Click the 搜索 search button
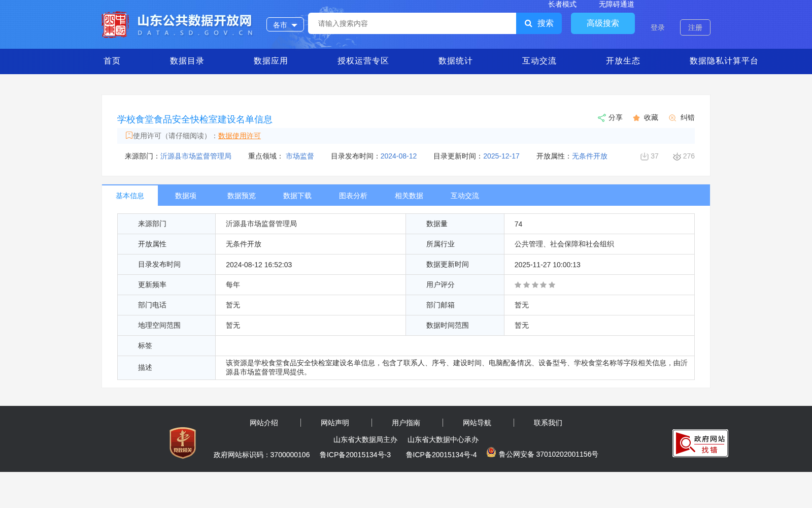 click(x=539, y=23)
